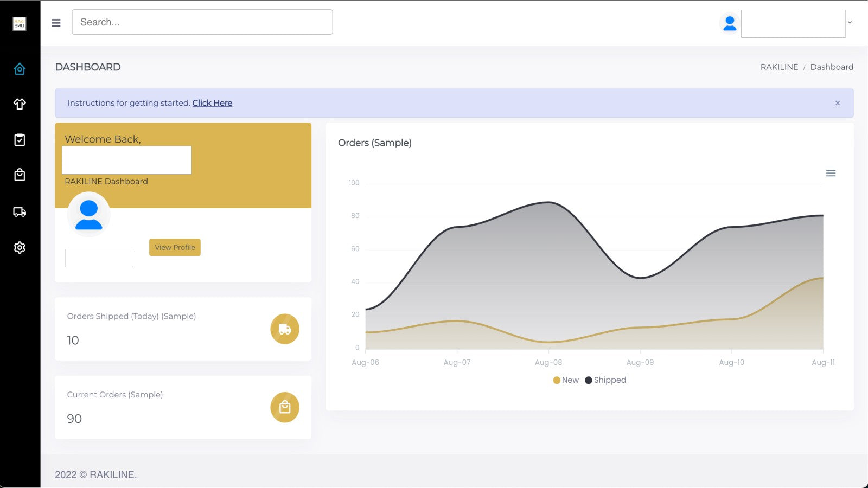Click the 2022 © RAKILINE. footer text
The width and height of the screenshot is (868, 488).
tap(96, 474)
